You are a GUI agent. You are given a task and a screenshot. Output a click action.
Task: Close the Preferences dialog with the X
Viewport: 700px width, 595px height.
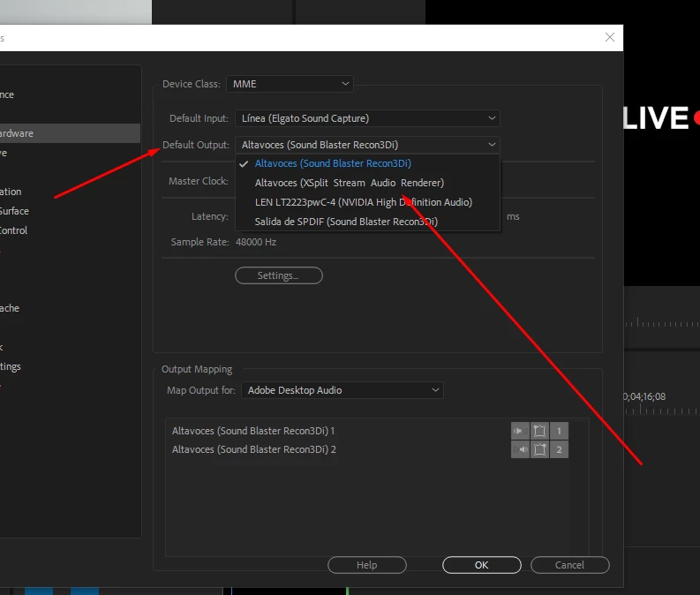click(x=610, y=37)
